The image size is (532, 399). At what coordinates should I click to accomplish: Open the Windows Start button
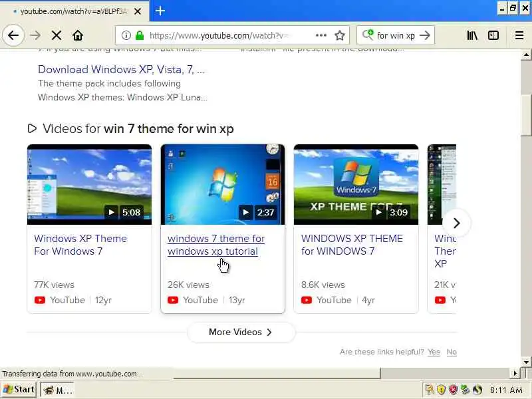[19, 390]
